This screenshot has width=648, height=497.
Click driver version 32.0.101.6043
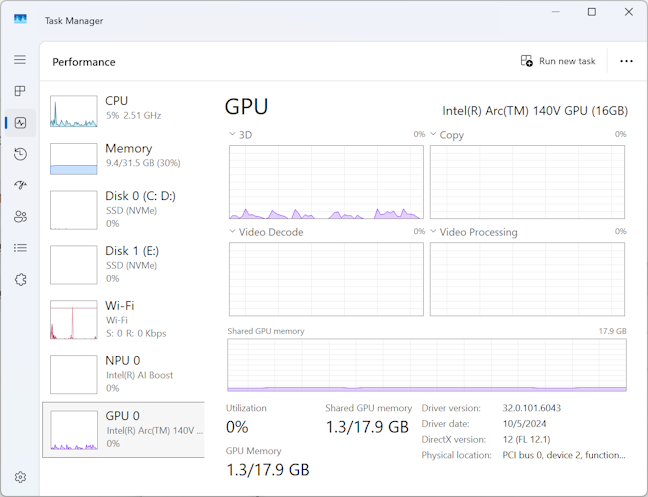(x=531, y=408)
